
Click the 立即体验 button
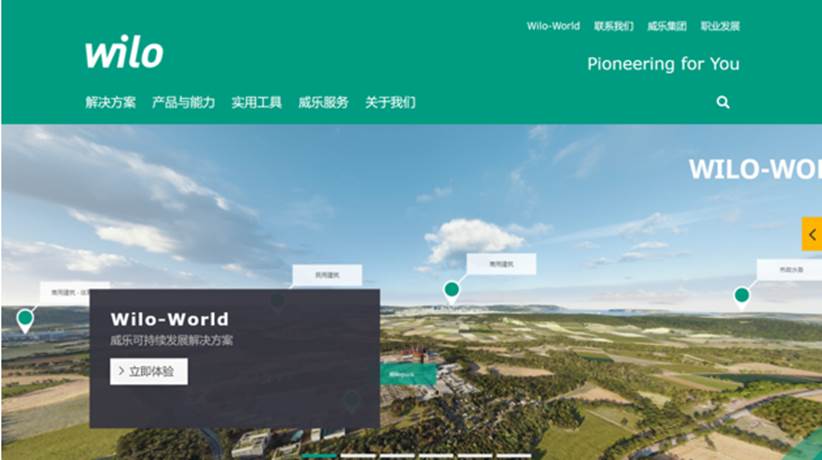pos(149,371)
